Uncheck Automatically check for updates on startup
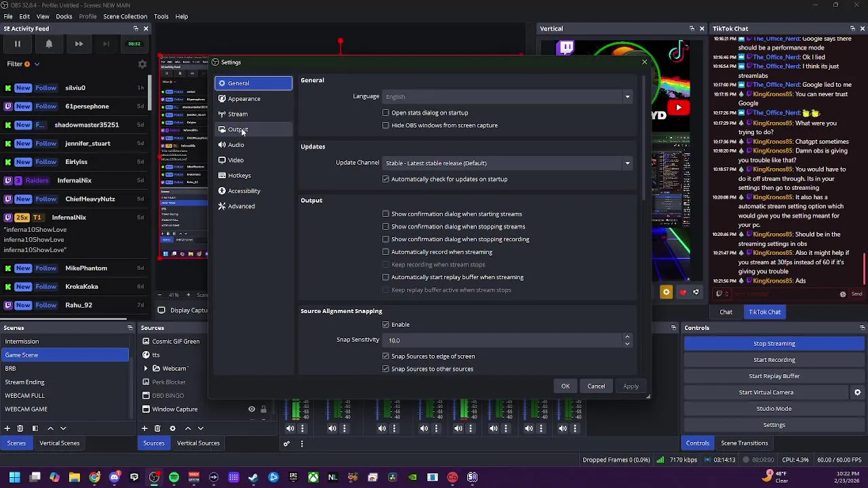The image size is (868, 488). [386, 180]
